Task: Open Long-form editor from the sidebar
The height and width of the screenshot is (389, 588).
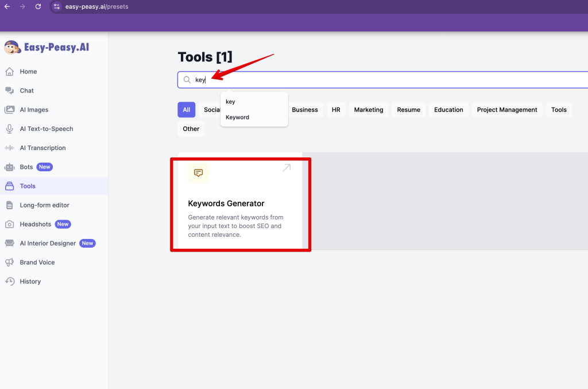Action: (45, 205)
